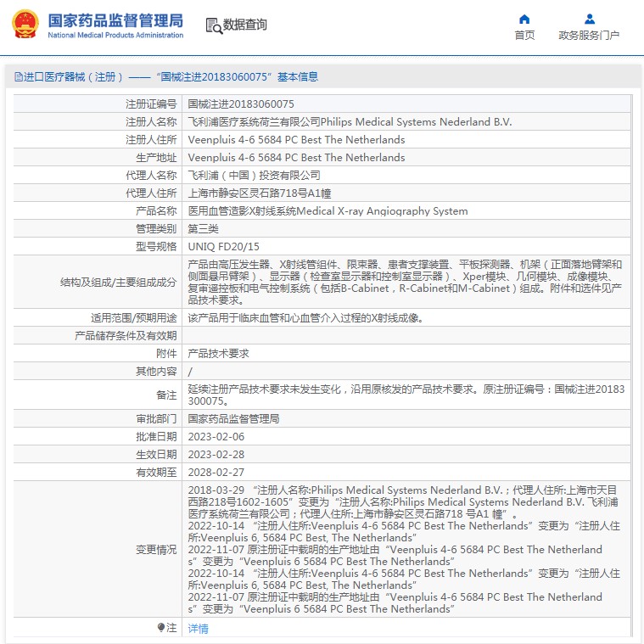This screenshot has width=644, height=644.
Task: Click the document icon beside 进口医疗器械
Action: tap(19, 77)
